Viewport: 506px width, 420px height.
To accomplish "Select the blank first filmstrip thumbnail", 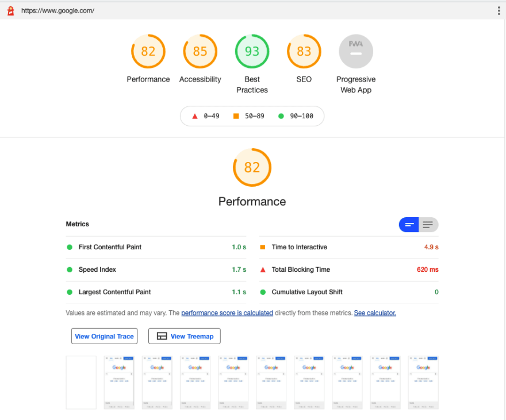I will click(x=81, y=383).
